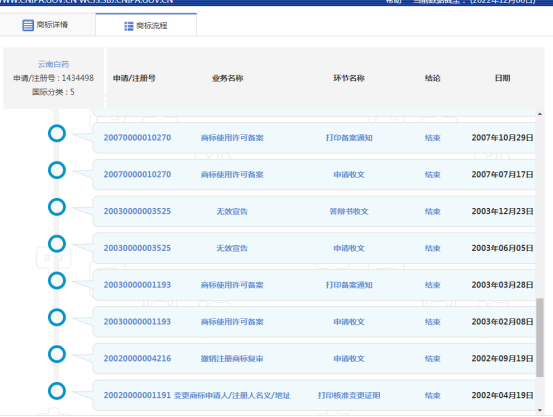Click 打印备案通知 in the 2007年10月29日 row
Viewport: 553px width, 417px height.
349,138
